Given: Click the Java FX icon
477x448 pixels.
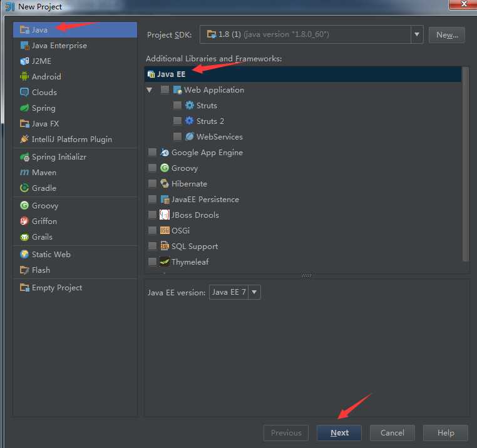Looking at the screenshot, I should point(24,123).
